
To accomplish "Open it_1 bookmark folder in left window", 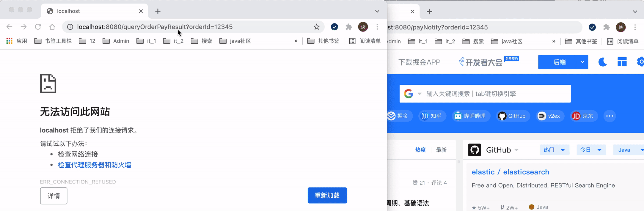I will pyautogui.click(x=146, y=41).
